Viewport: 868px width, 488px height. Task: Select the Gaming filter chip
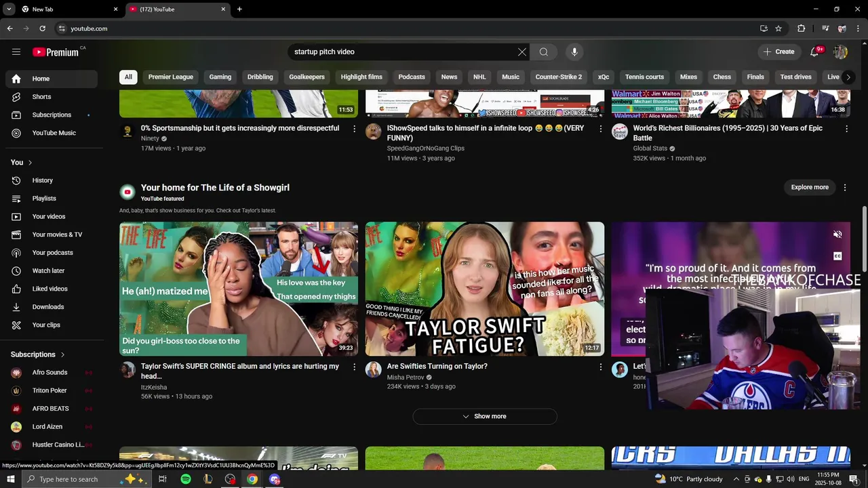[x=220, y=77]
